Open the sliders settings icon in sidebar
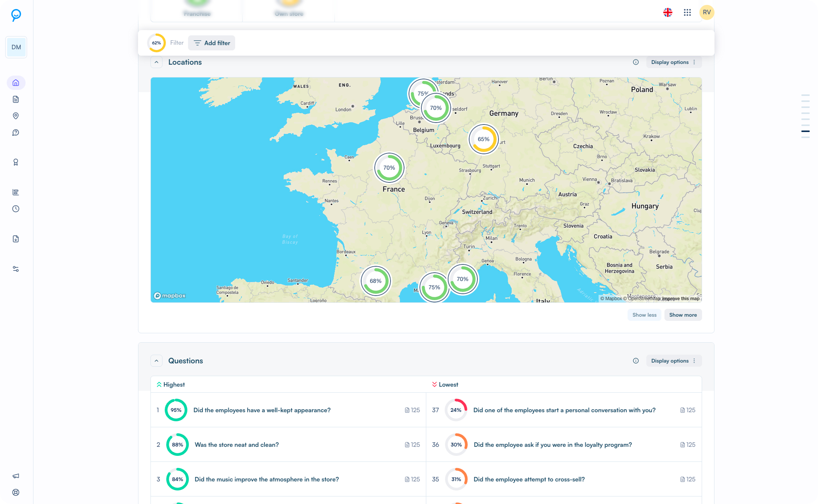 pos(16,269)
